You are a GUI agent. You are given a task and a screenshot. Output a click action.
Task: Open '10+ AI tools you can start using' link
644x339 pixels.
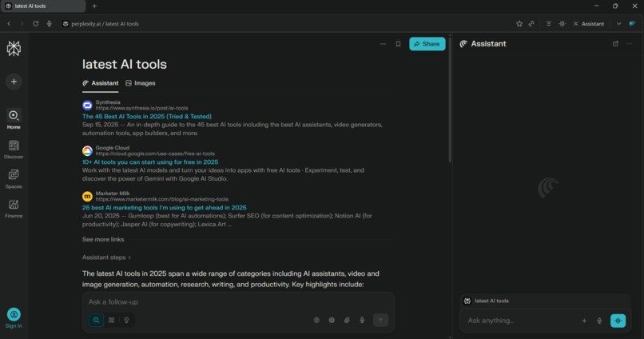click(150, 162)
